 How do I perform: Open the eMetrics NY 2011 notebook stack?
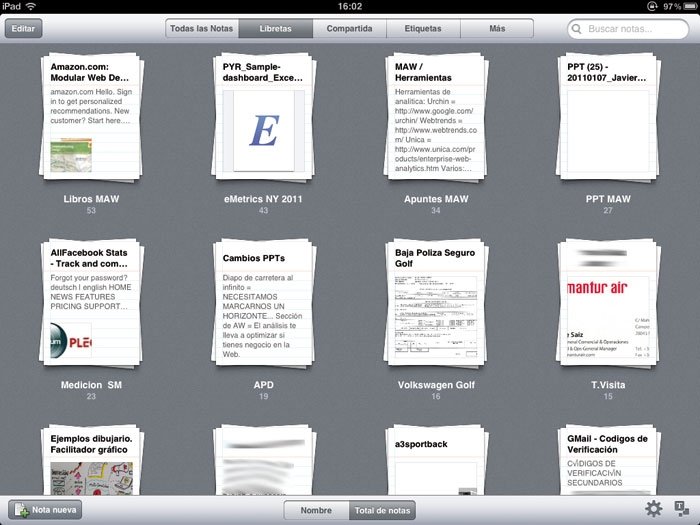click(x=263, y=117)
